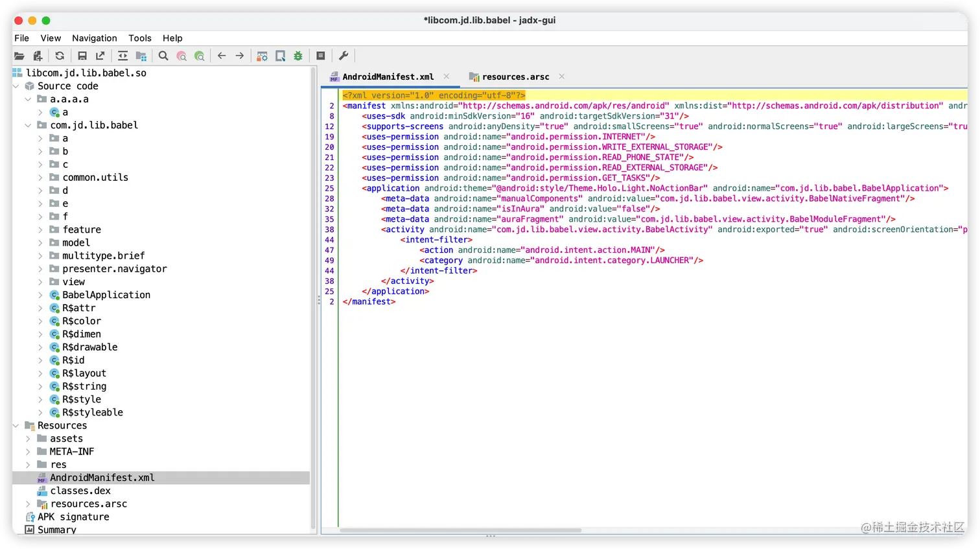Select the view package
Screen dimensions: 980x549
pos(73,282)
